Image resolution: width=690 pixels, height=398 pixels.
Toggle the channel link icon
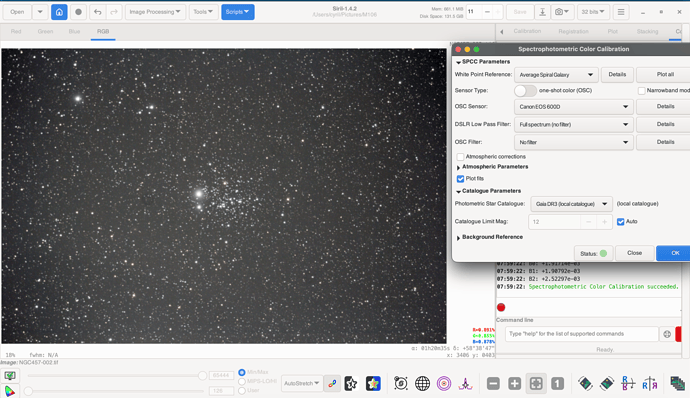click(x=332, y=383)
